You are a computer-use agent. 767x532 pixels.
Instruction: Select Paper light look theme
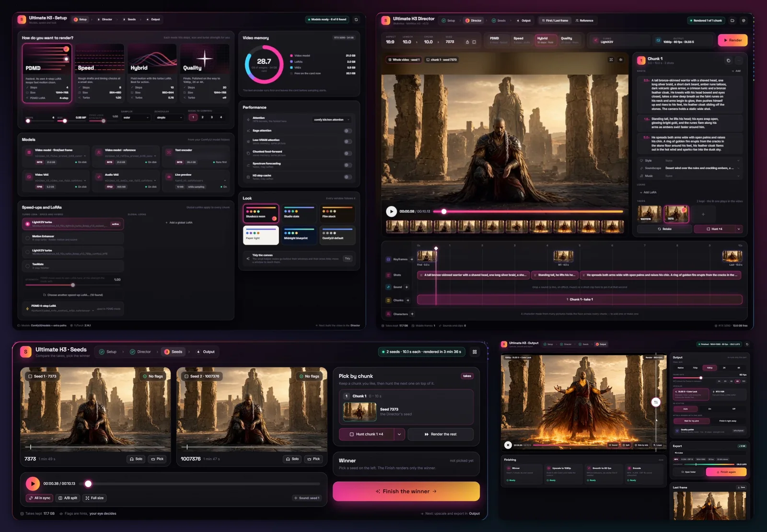tap(261, 235)
